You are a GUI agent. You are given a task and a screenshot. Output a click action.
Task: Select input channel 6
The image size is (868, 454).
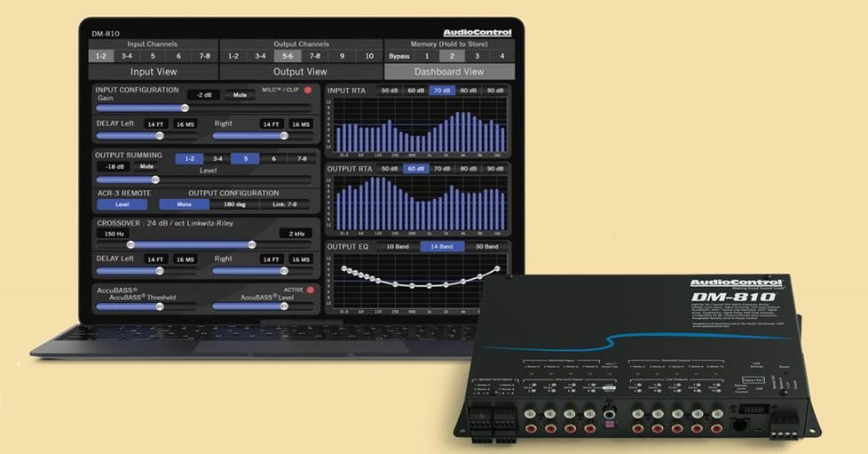click(x=178, y=56)
